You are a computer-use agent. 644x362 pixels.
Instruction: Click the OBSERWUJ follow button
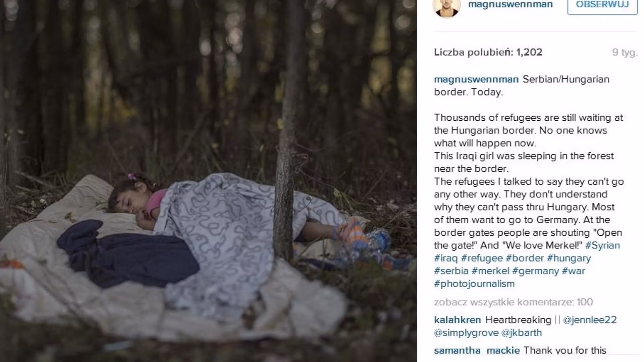pos(602,5)
